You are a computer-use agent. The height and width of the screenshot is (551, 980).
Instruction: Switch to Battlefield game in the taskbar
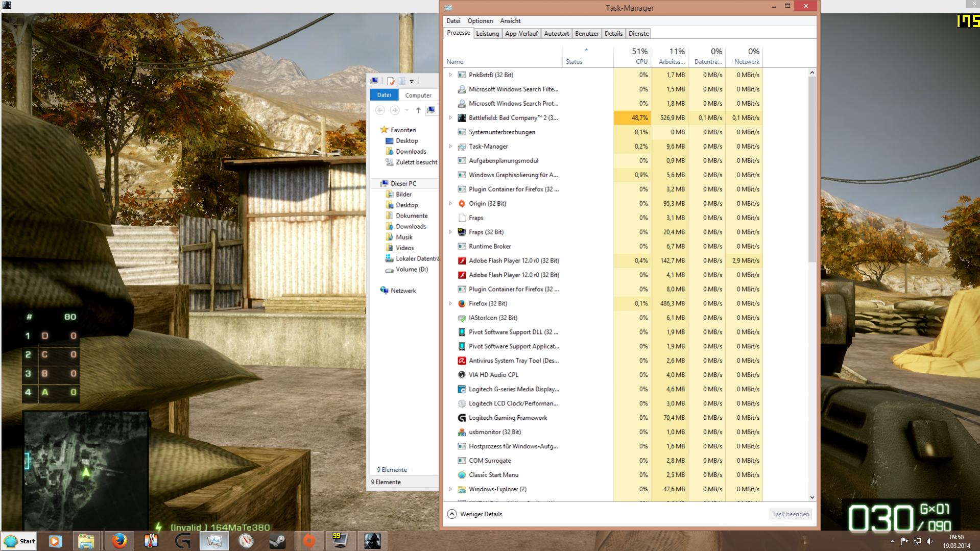372,541
